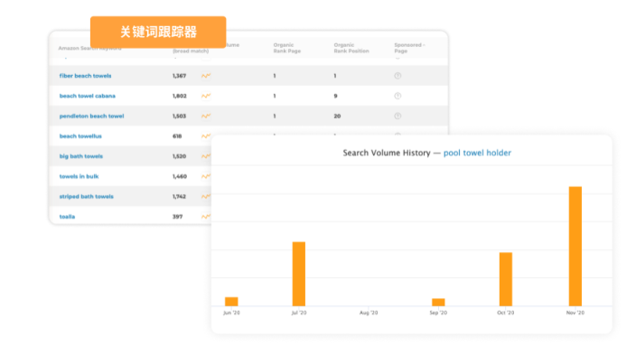Open trend graph icon for fiber beach towels
This screenshot has width=636, height=364.
tap(206, 76)
